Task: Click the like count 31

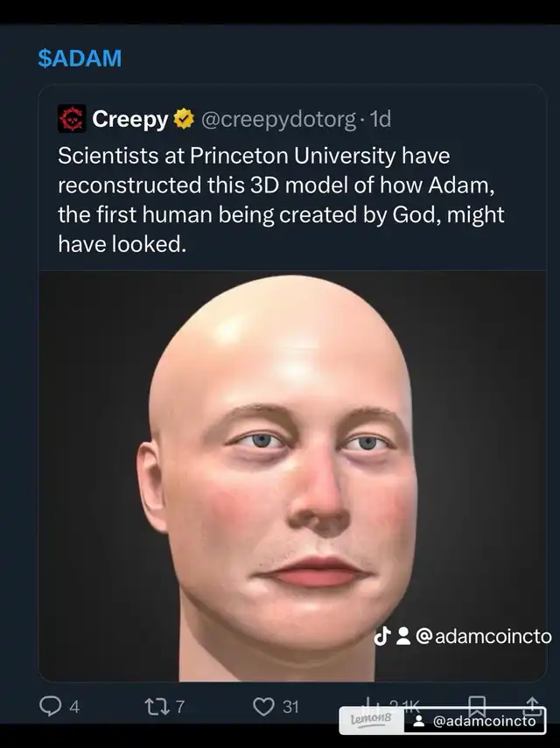Action: pos(290,707)
